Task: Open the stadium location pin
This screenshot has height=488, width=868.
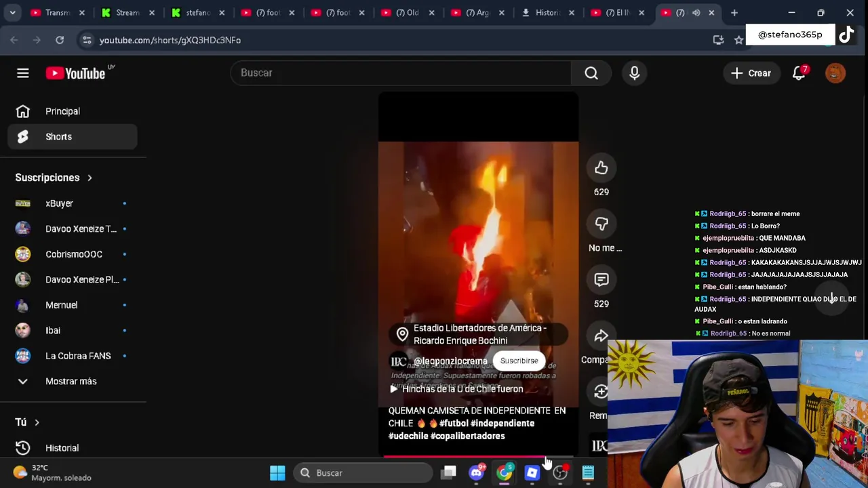Action: tap(402, 334)
